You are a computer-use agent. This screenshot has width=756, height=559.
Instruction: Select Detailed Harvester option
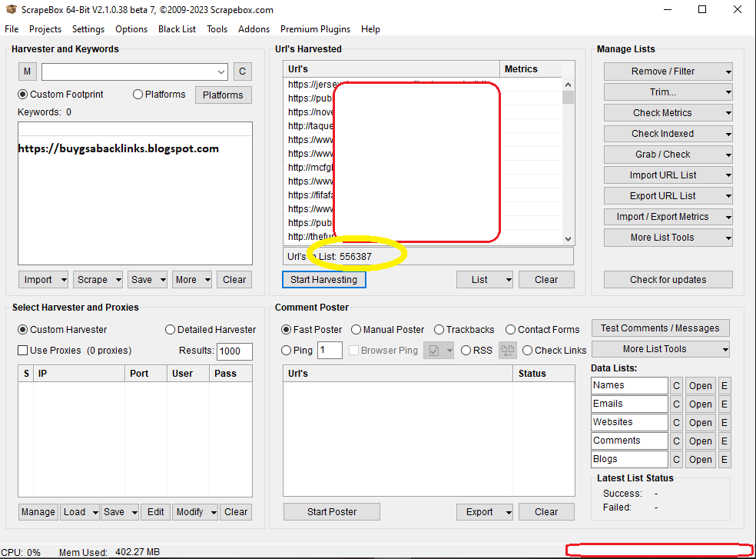click(x=170, y=330)
